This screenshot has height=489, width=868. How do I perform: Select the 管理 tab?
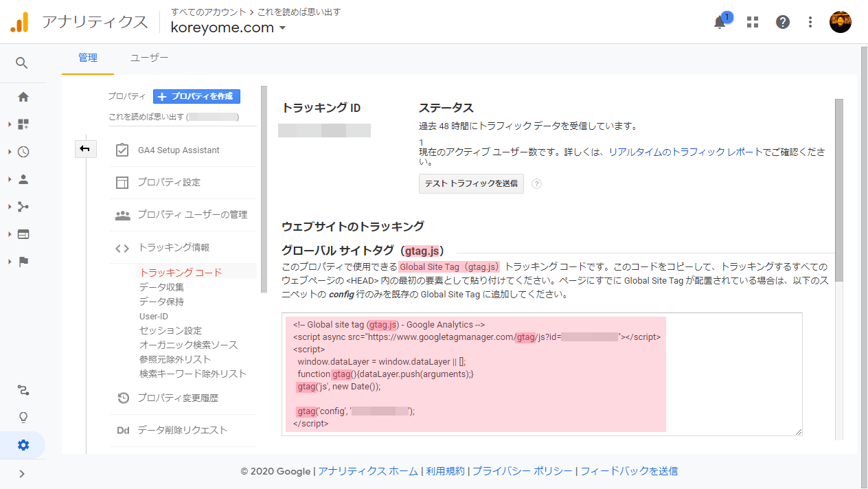click(88, 58)
